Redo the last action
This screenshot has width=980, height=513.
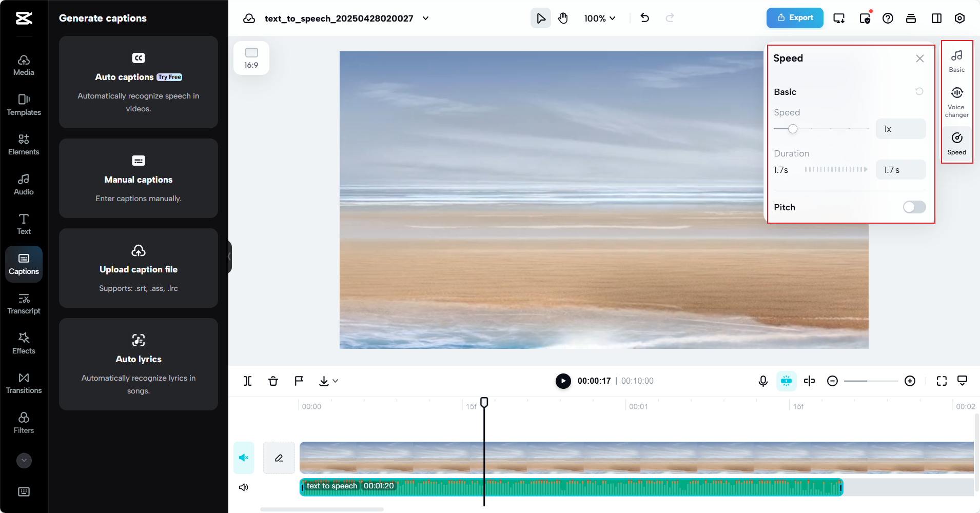(670, 18)
